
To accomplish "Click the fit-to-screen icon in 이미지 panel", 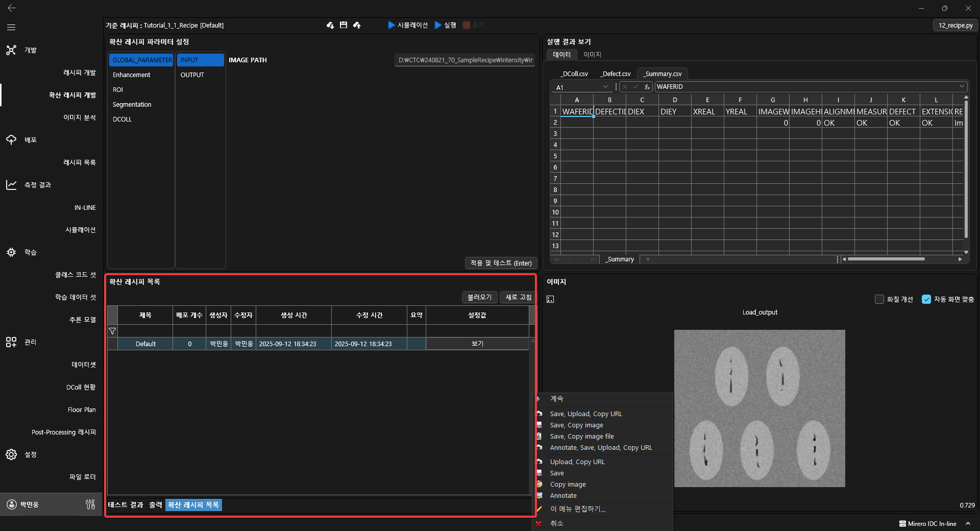I will 550,299.
